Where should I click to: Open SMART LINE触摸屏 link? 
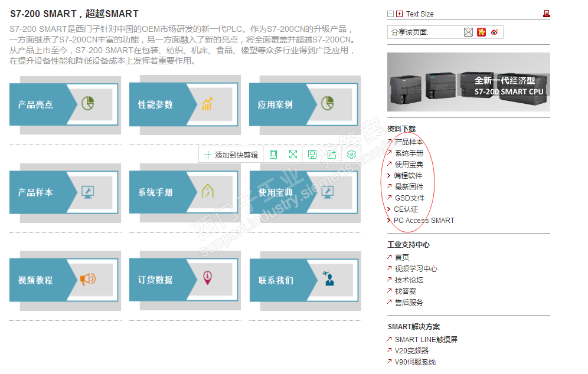tap(426, 340)
